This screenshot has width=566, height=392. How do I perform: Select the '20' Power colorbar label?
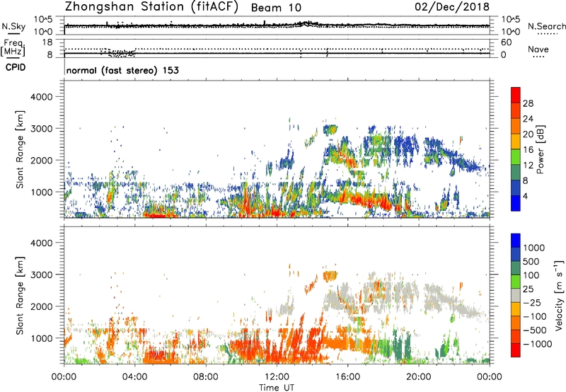tap(528, 134)
